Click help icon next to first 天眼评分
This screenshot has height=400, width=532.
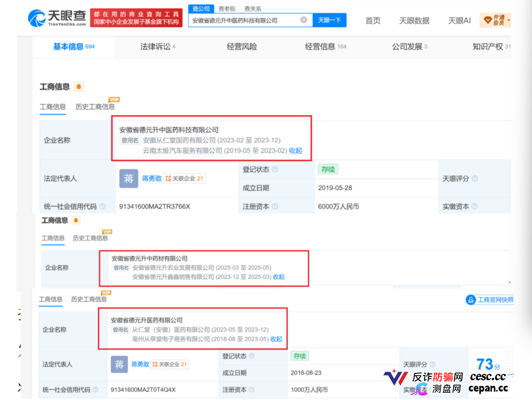click(x=475, y=178)
